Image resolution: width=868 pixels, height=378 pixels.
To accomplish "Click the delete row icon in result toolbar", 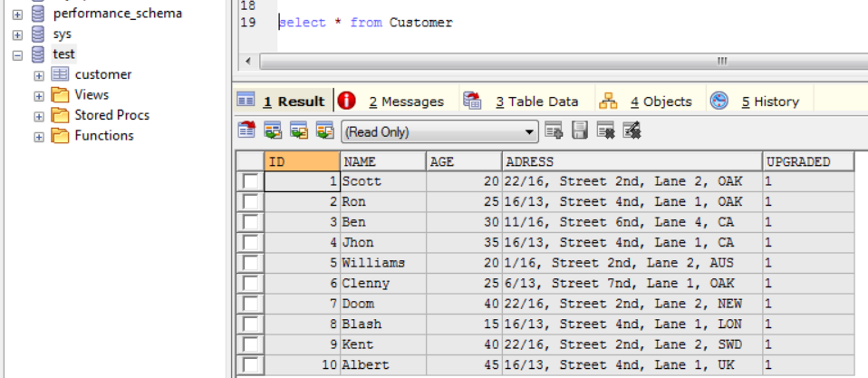I will (x=606, y=131).
